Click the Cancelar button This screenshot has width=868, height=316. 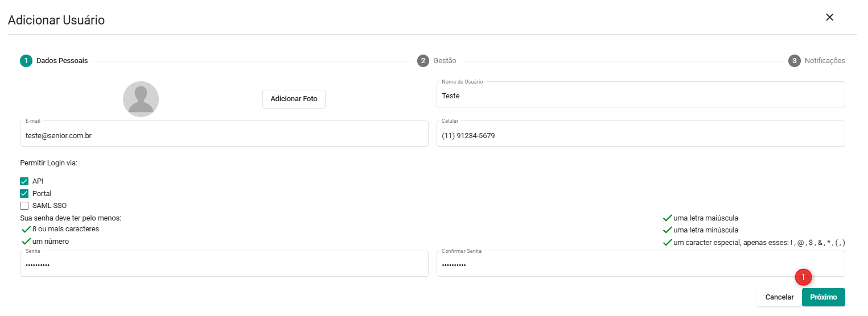779,297
